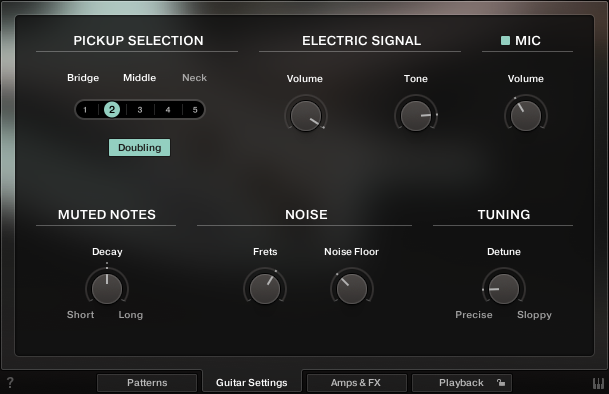Click the Bridge pickup label
The image size is (609, 394).
(x=83, y=78)
